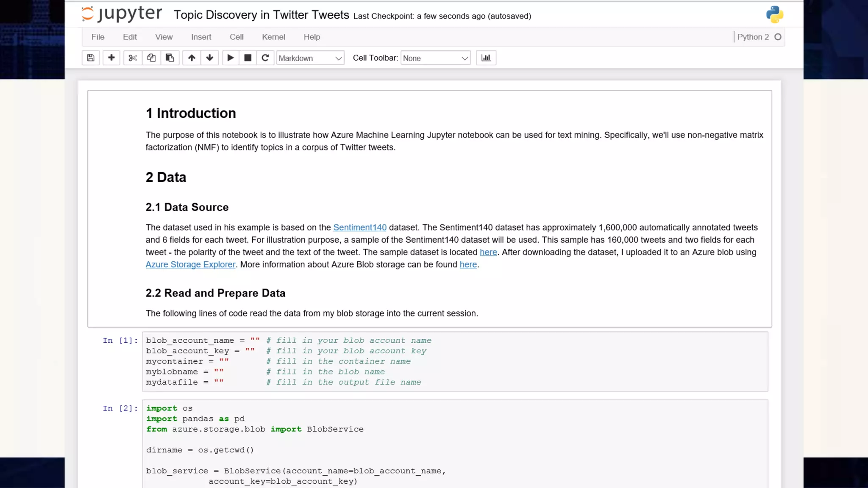The image size is (868, 488).
Task: Open the Cell Toolbar None dropdown
Action: (x=435, y=58)
